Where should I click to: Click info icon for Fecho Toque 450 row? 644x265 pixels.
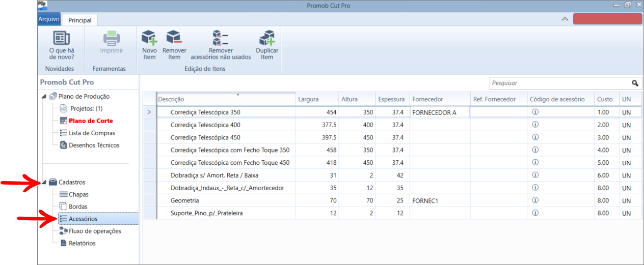pyautogui.click(x=535, y=162)
